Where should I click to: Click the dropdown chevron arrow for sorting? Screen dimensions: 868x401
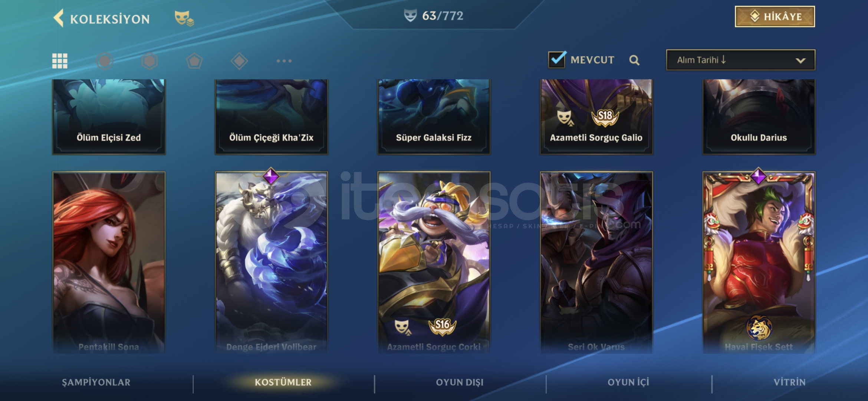[x=800, y=61]
